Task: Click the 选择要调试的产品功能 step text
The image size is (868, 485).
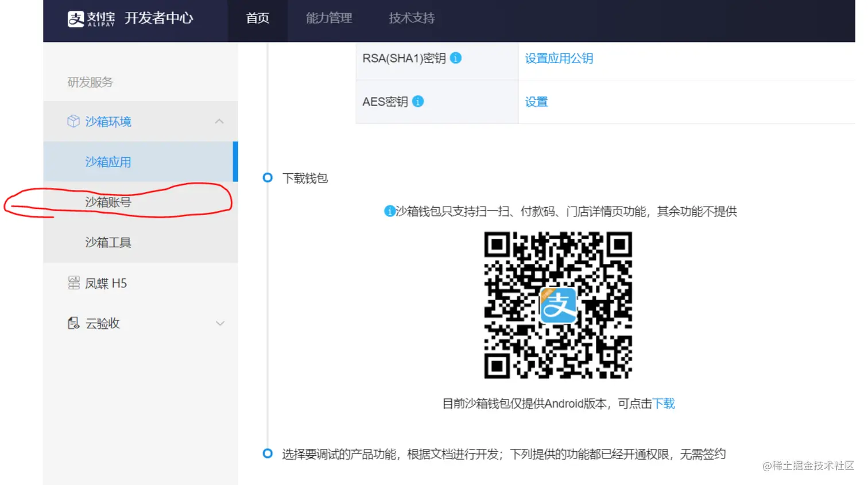Action: 503,455
